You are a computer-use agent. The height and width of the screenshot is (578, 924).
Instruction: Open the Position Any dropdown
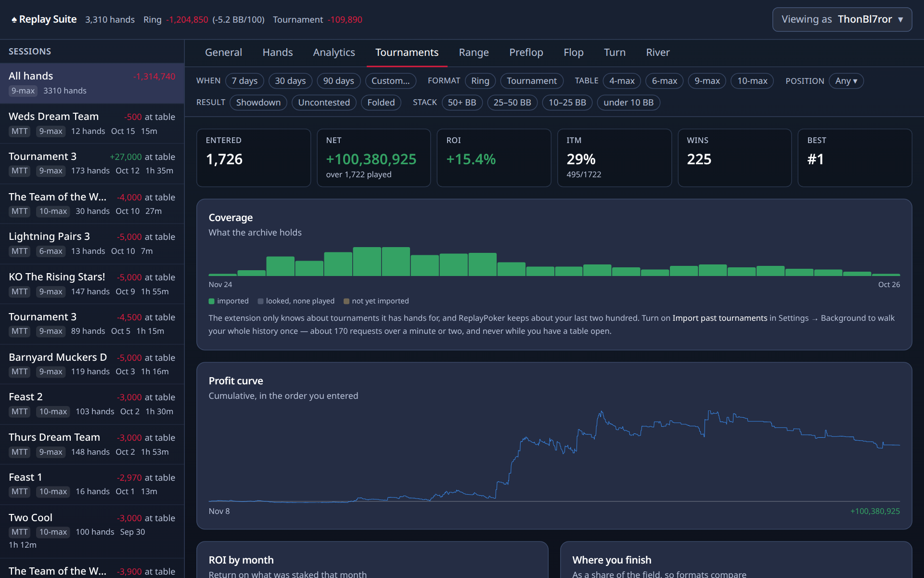(x=846, y=81)
